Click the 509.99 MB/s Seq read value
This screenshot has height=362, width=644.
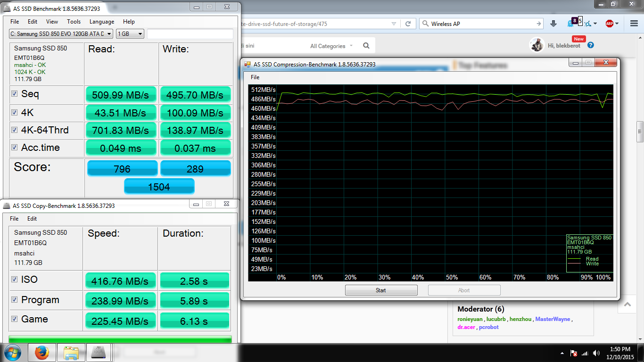[x=121, y=95]
